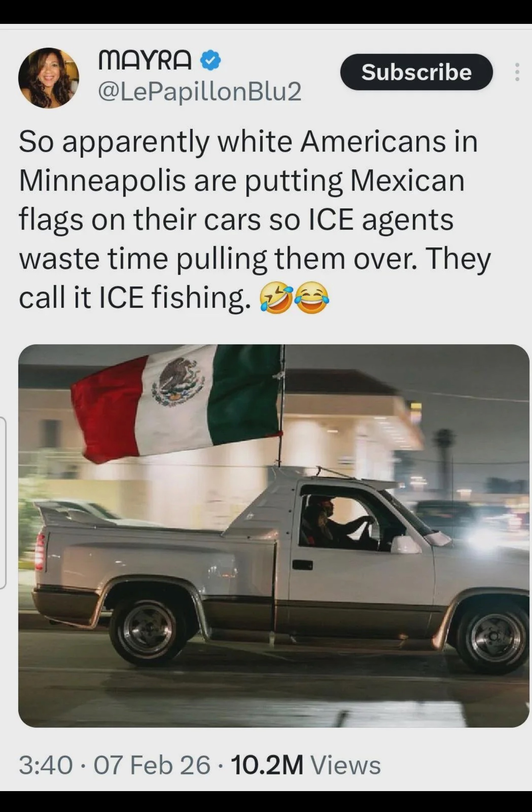Image resolution: width=532 pixels, height=812 pixels.
Task: Click the tears-of-joy emoji
Action: 312,298
